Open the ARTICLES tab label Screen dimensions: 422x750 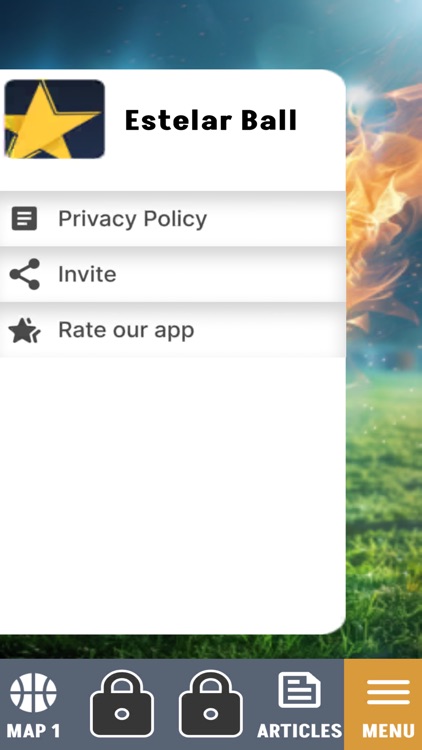point(300,731)
